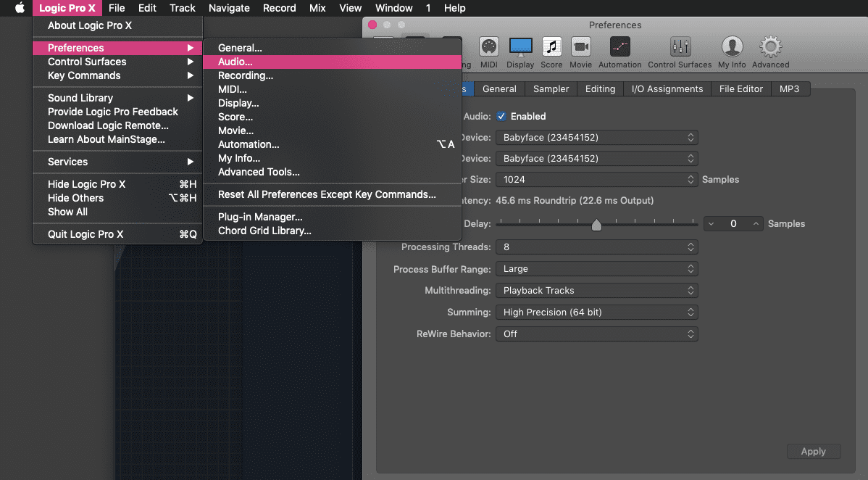Choose Provide Logic Pro Feedback
The width and height of the screenshot is (868, 480).
[x=118, y=112]
